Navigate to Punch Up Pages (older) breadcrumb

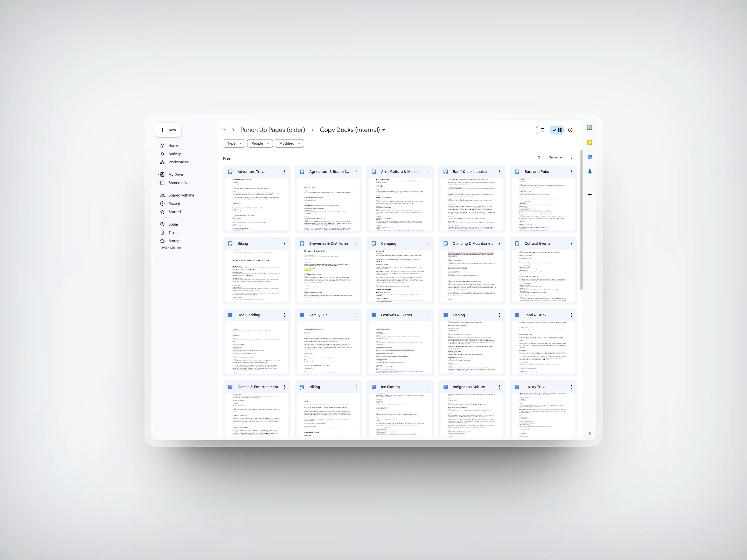[273, 130]
